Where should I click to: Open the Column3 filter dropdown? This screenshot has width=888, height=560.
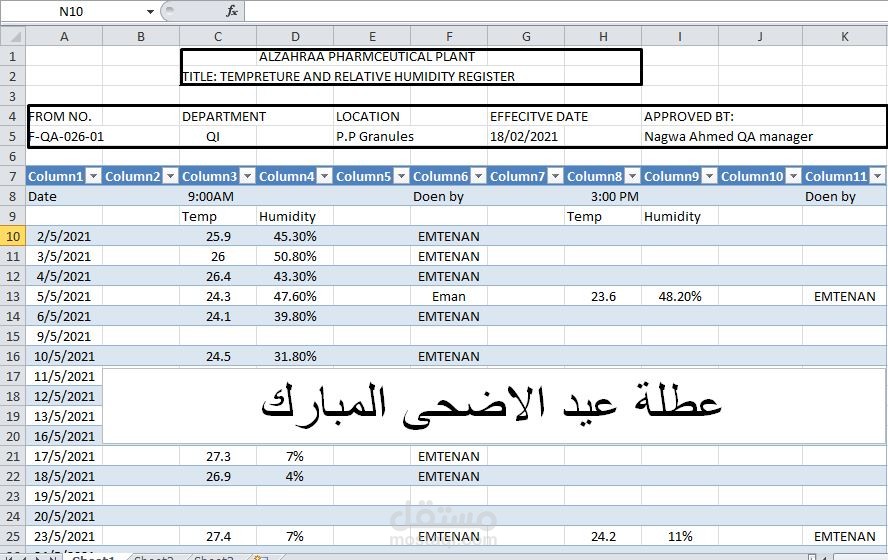pos(247,177)
